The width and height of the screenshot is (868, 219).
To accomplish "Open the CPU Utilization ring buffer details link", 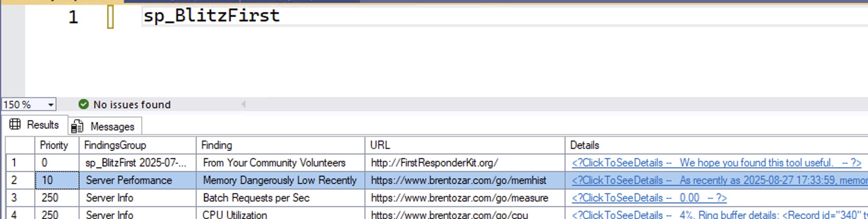I will click(x=719, y=215).
